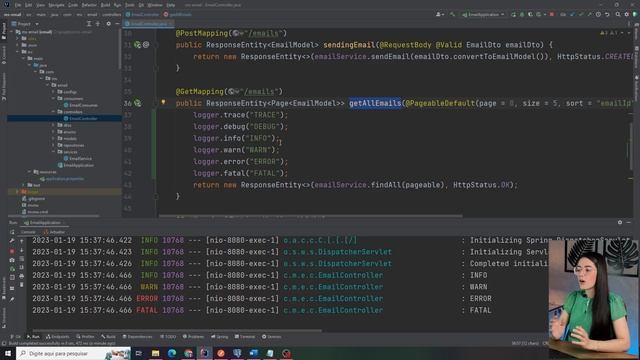Open IDE settings gear in toolbar
This screenshot has height=360, width=640.
point(627,14)
